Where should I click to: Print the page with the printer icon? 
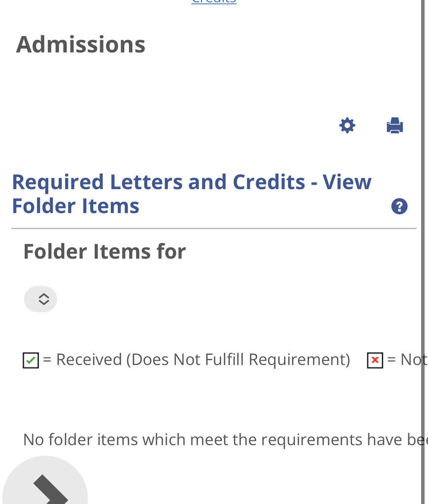point(395,126)
